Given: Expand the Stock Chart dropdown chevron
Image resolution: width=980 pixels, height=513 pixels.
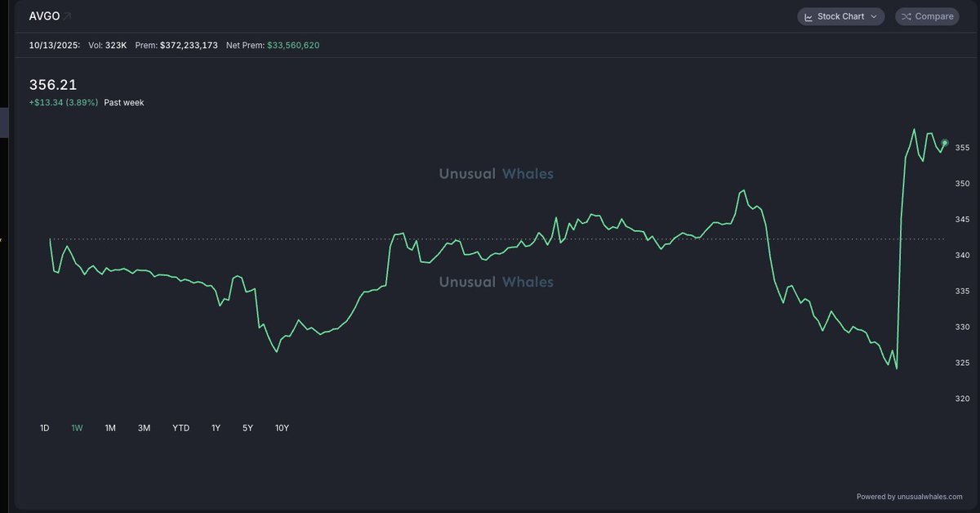Looking at the screenshot, I should [x=874, y=16].
